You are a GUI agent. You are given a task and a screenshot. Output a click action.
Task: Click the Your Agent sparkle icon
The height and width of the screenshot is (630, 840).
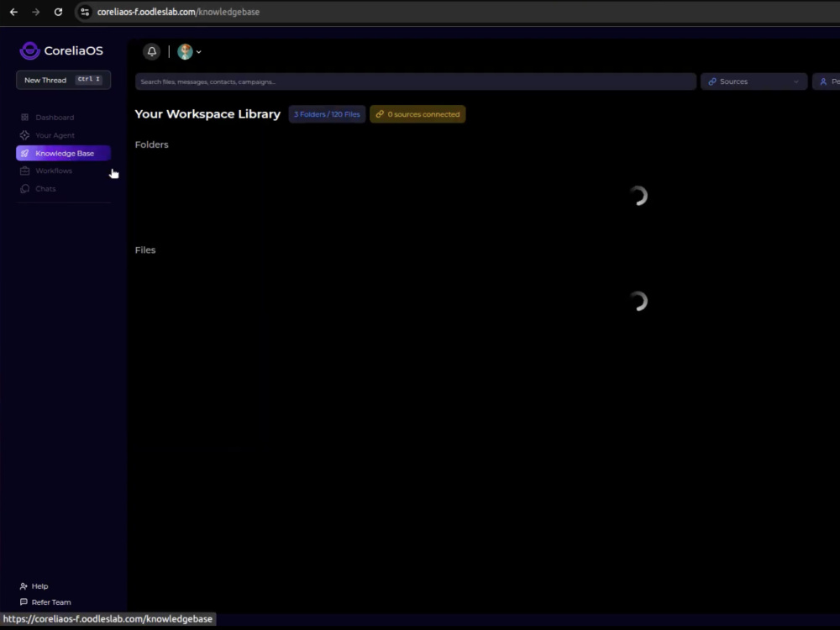24,135
